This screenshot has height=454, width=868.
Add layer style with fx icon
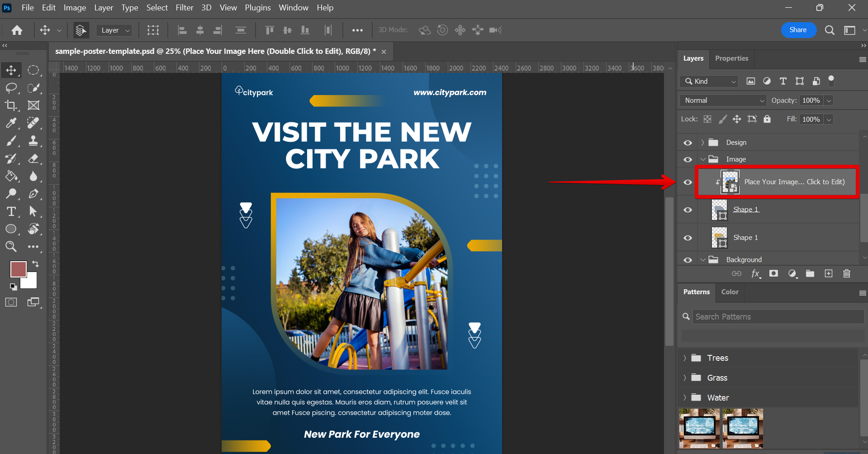[x=755, y=273]
